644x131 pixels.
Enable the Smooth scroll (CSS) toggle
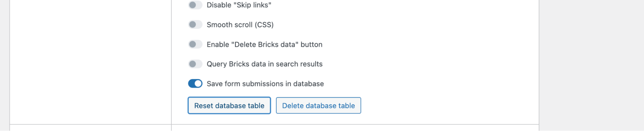(195, 25)
